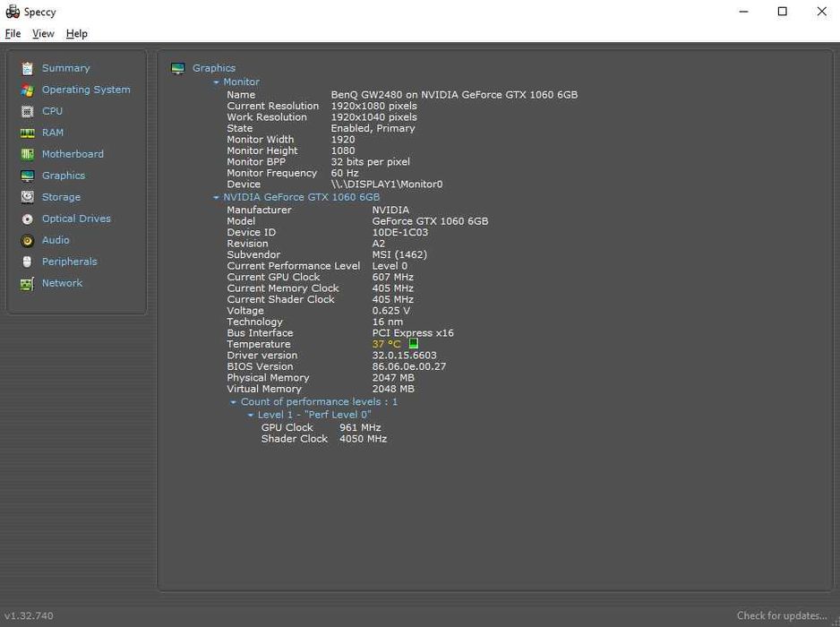Click the Optical Drives disc icon
The height and width of the screenshot is (627, 840).
point(28,219)
